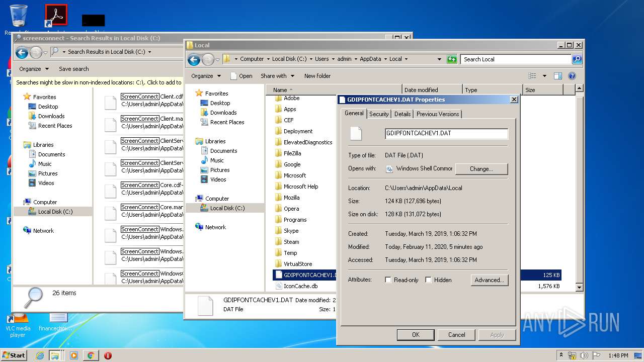Click the file name field in Properties

[x=446, y=134]
